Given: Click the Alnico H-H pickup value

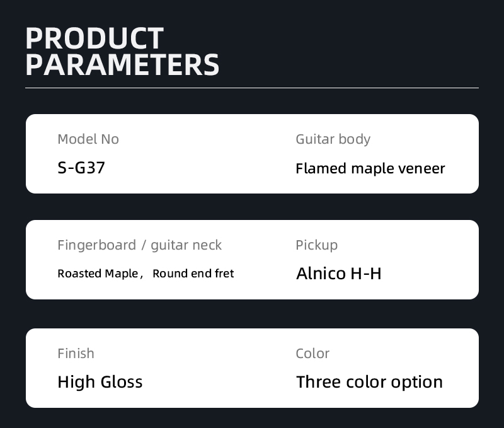Looking at the screenshot, I should coord(339,274).
